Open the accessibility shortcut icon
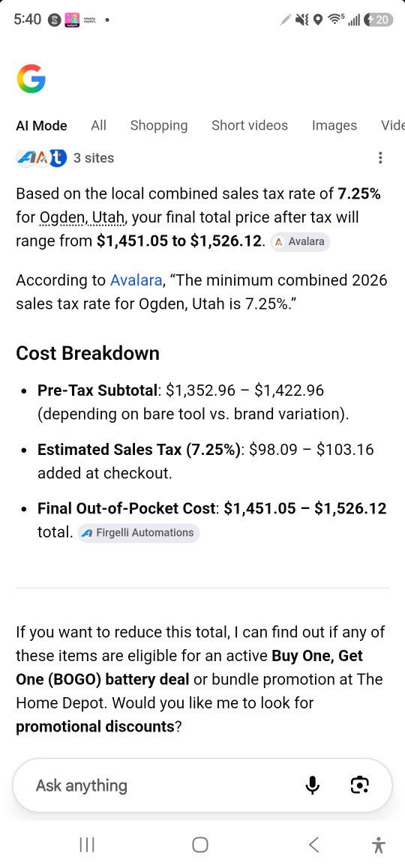This screenshot has height=868, width=405. [x=379, y=845]
